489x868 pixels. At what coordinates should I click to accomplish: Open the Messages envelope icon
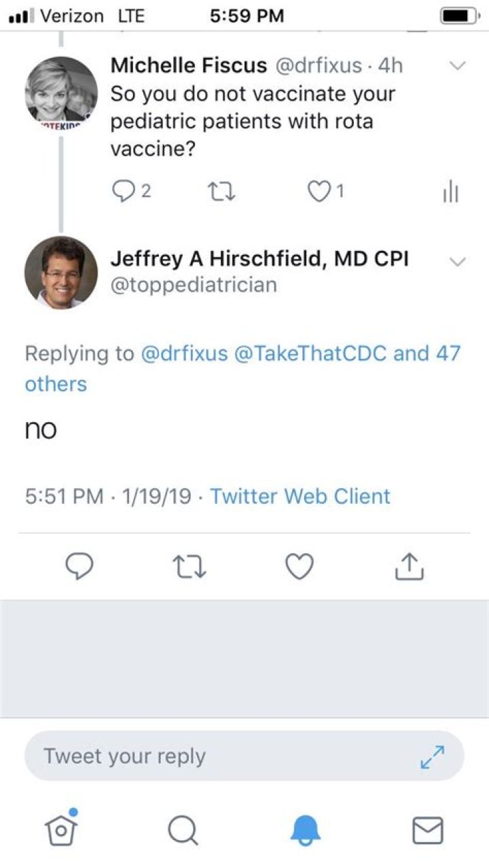click(428, 829)
